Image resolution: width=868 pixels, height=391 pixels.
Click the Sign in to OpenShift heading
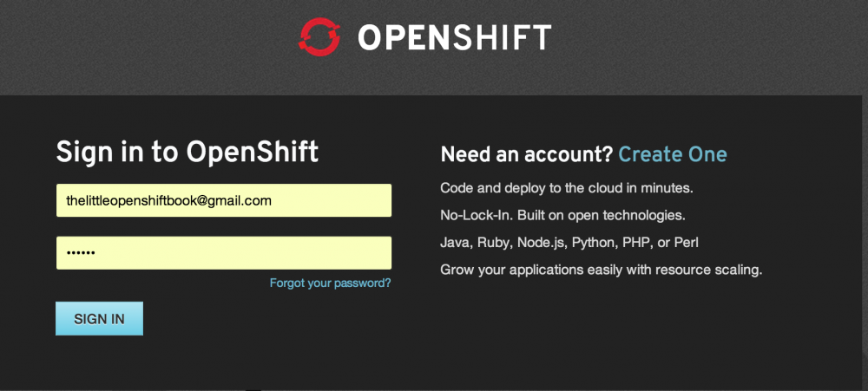(187, 153)
